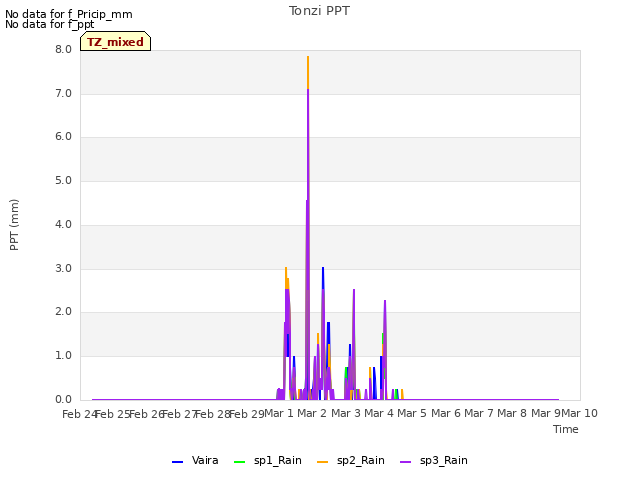Screen dimensions: 640x480
Task: Click the Feb 29 x-axis date label
Action: click(247, 414)
